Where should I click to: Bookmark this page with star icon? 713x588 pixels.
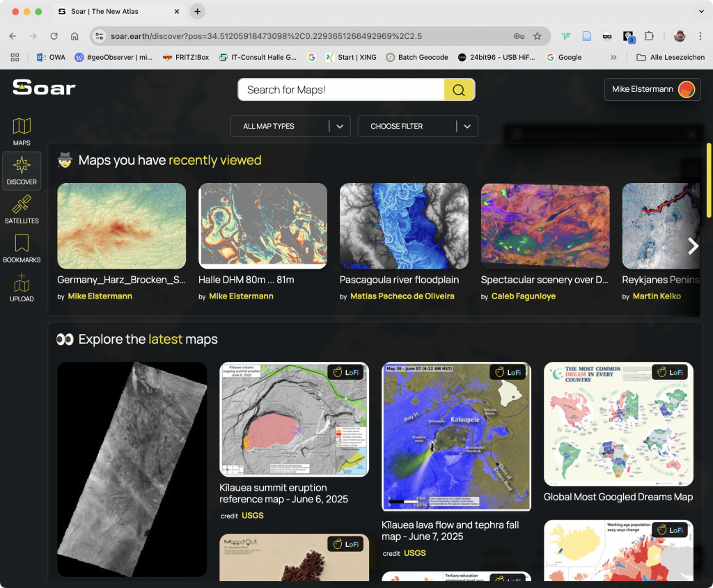pyautogui.click(x=537, y=36)
